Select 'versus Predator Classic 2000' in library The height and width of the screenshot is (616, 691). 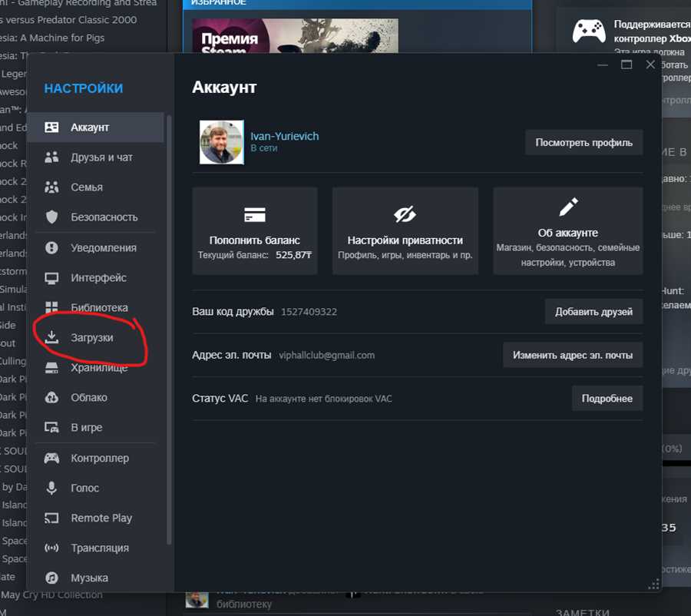(x=69, y=20)
